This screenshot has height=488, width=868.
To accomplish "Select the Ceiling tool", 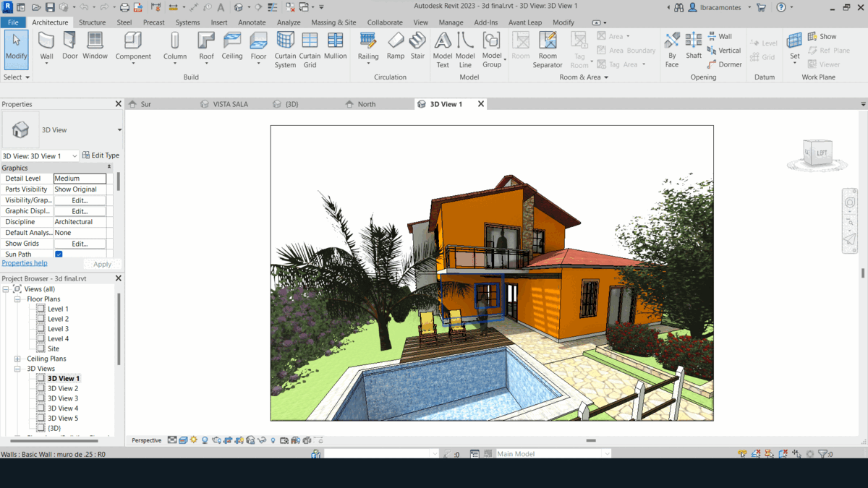I will point(232,46).
